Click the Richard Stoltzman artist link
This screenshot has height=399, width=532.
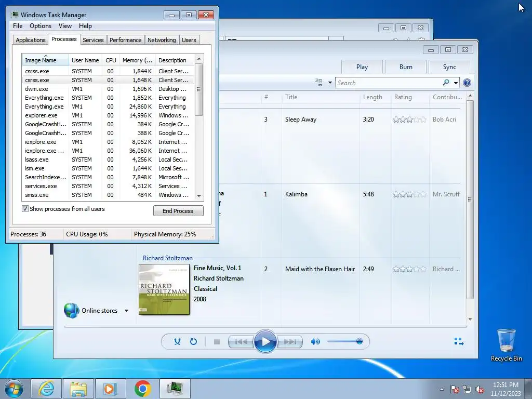point(168,258)
